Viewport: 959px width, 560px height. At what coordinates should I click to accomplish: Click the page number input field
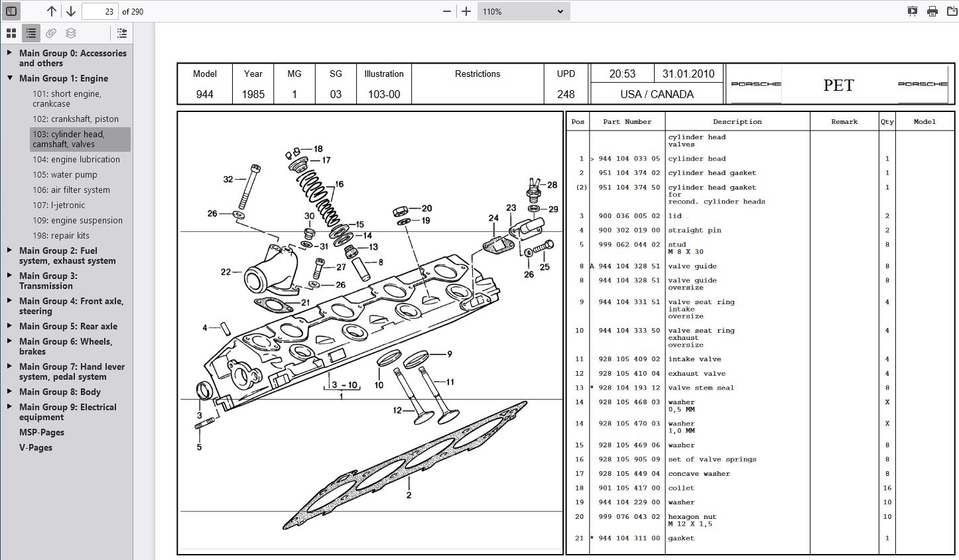tap(99, 11)
